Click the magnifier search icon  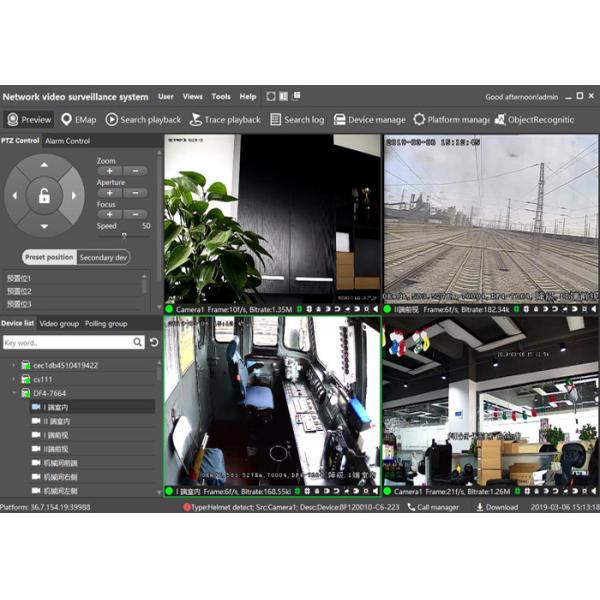[x=137, y=342]
